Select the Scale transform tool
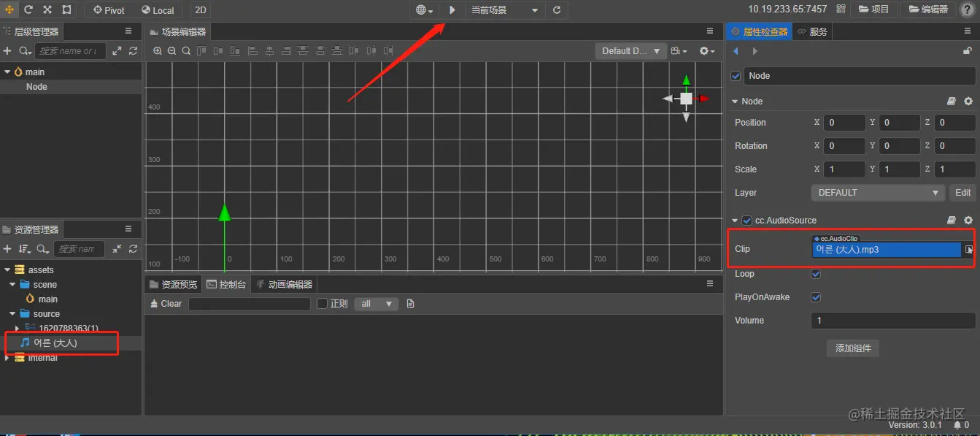 click(x=47, y=10)
